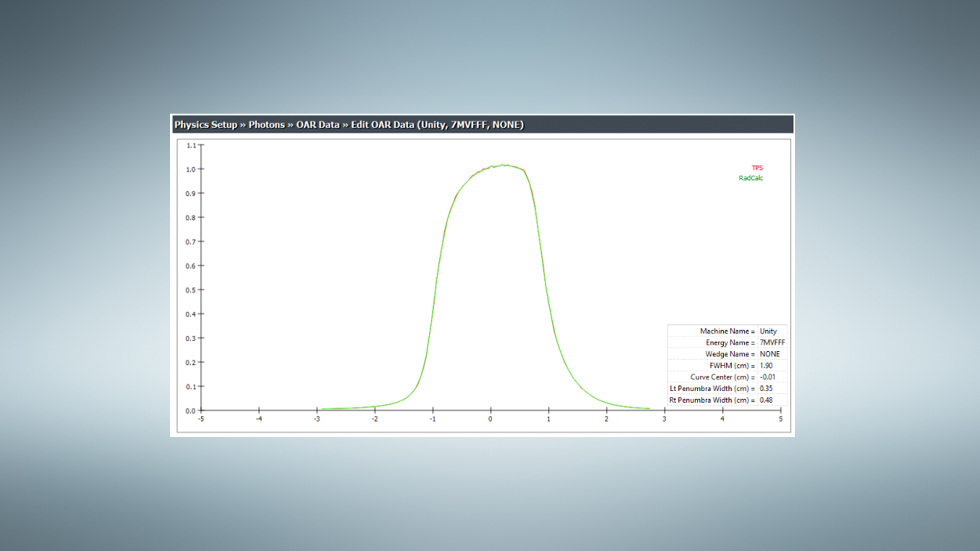Click the 'Edit OAR Data (Unity, 7MVFFF, NONE)' title

pyautogui.click(x=437, y=125)
